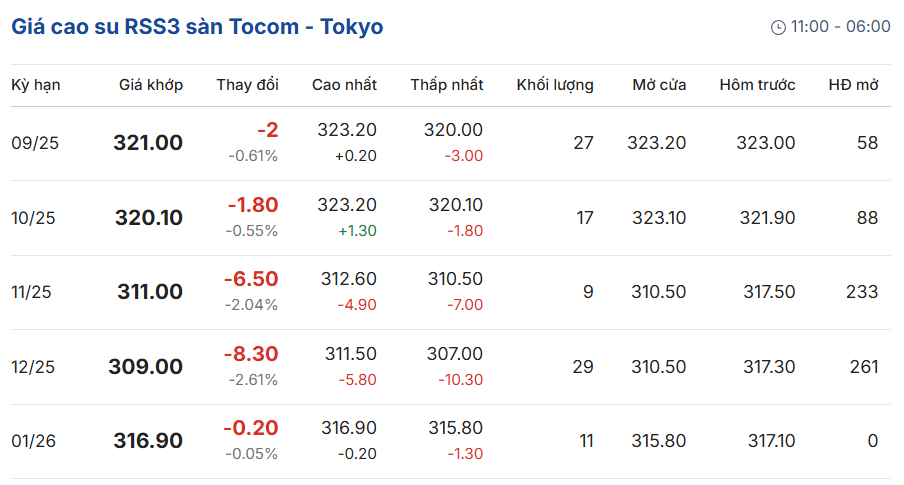Click the Thay đổi column header
Viewport: 904px width, 485px height.
(247, 85)
